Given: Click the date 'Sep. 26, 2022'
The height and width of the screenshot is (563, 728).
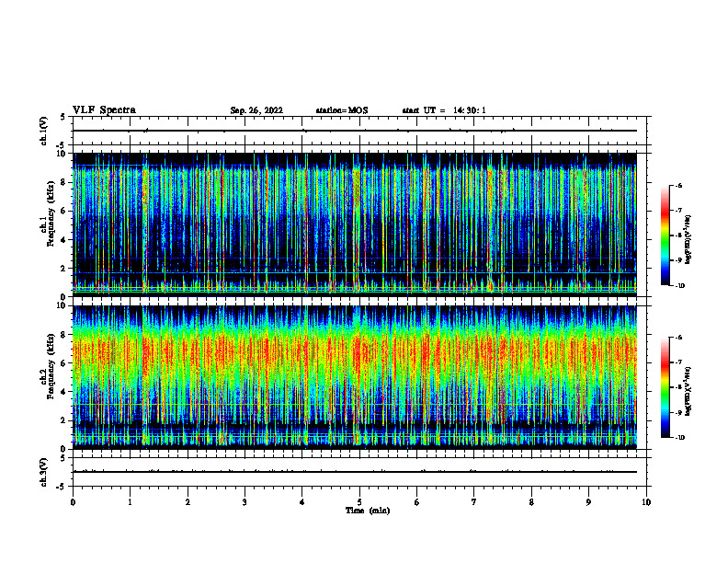Looking at the screenshot, I should 256,110.
